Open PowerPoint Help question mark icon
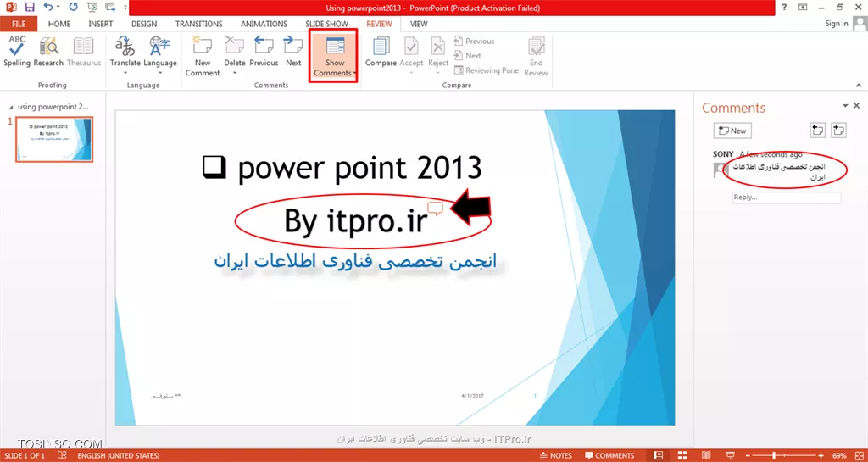868x462 pixels. tap(785, 7)
